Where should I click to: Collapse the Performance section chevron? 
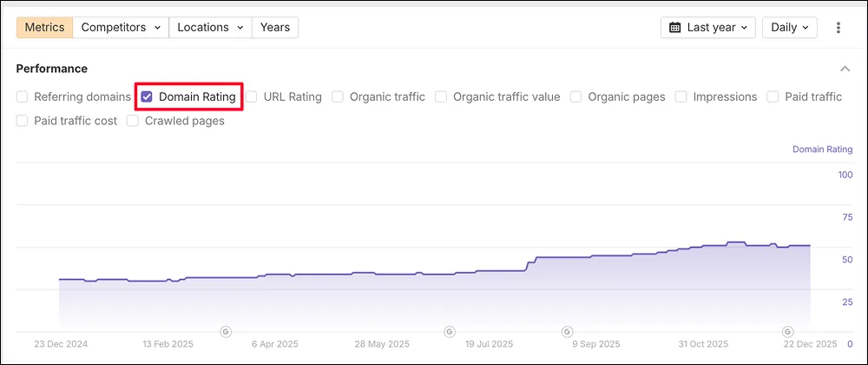pyautogui.click(x=845, y=69)
